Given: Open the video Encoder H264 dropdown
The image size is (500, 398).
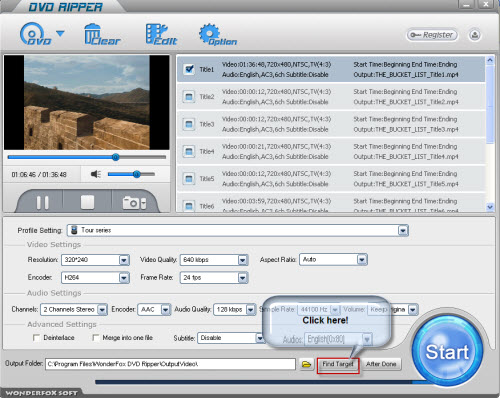Looking at the screenshot, I should point(124,277).
